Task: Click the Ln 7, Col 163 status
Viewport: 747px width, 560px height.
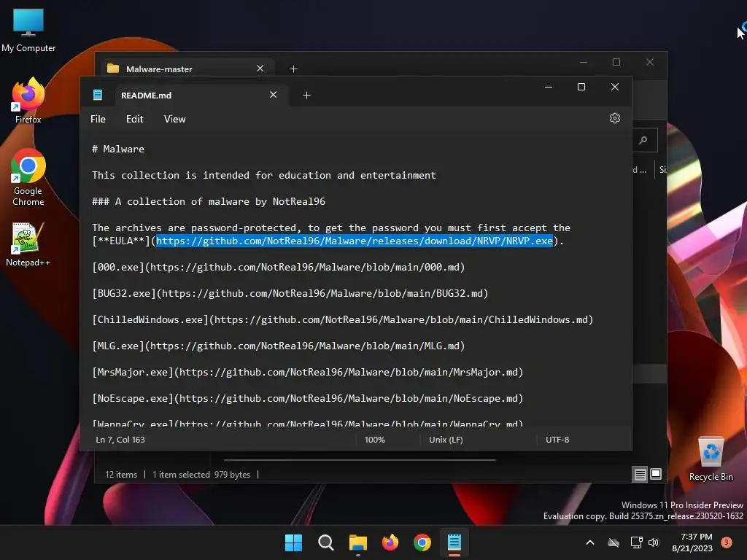Action: (x=120, y=440)
